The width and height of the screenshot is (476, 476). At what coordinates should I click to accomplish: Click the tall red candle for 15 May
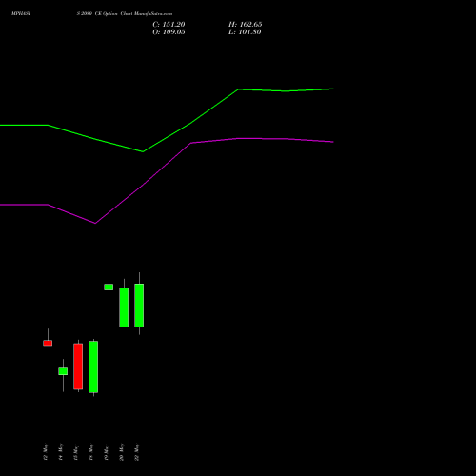click(78, 367)
